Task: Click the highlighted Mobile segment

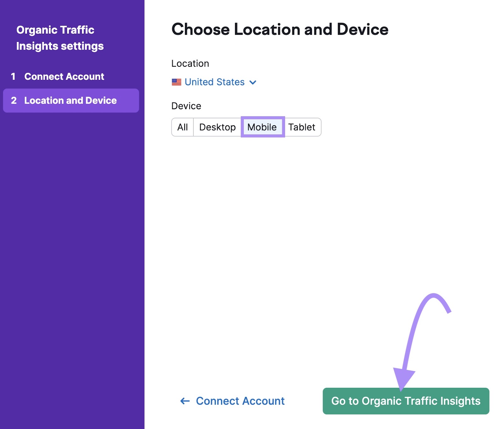Action: pyautogui.click(x=262, y=127)
